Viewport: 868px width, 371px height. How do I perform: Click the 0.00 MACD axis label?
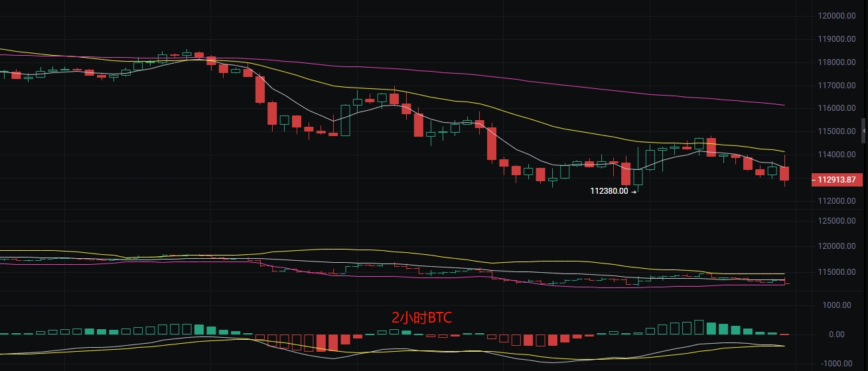pos(845,334)
